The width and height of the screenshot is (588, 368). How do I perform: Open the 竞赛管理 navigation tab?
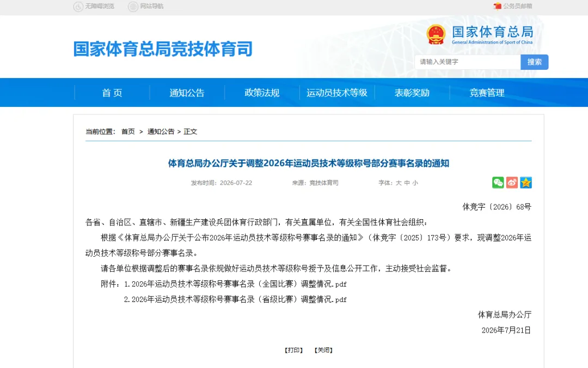(487, 93)
